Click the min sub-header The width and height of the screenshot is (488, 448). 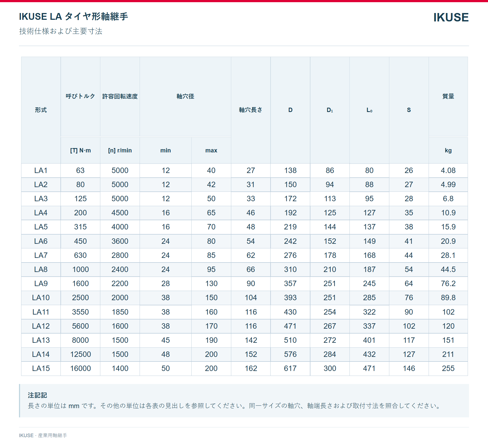click(166, 150)
